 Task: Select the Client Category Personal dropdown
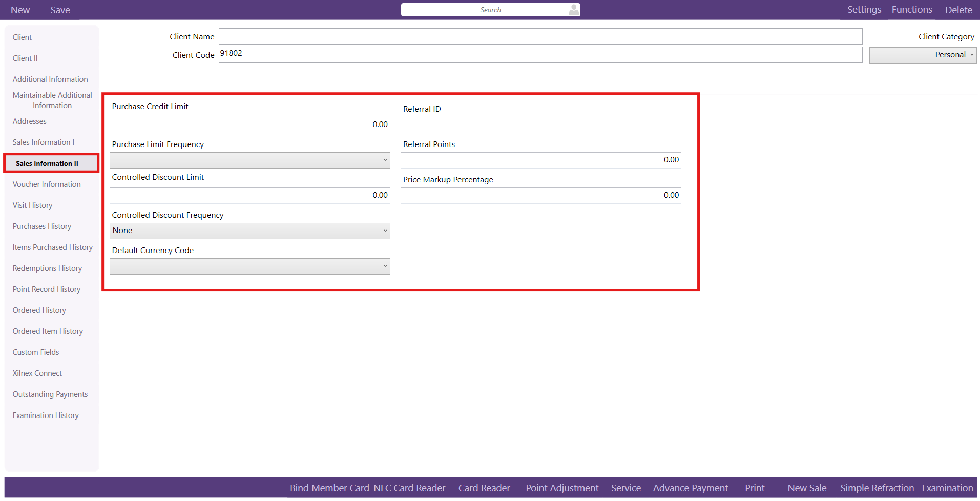tap(922, 55)
